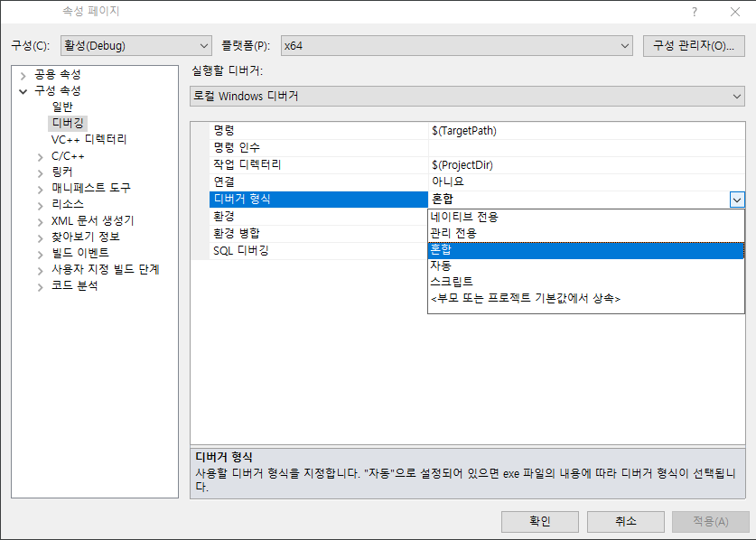The height and width of the screenshot is (540, 756).
Task: Expand the 빌드 이벤트 node chevron
Action: click(x=41, y=254)
